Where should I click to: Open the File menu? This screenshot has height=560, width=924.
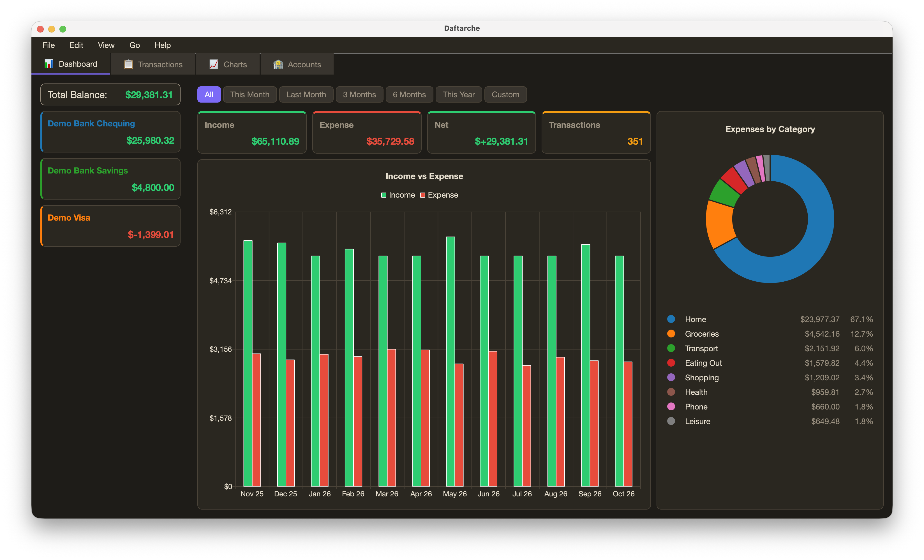(x=49, y=45)
